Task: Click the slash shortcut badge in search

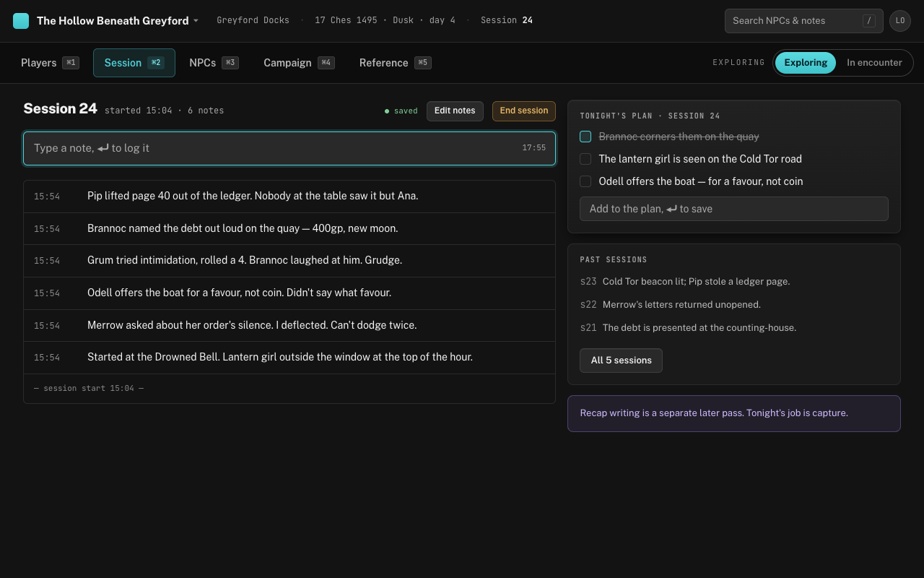Action: click(x=869, y=21)
